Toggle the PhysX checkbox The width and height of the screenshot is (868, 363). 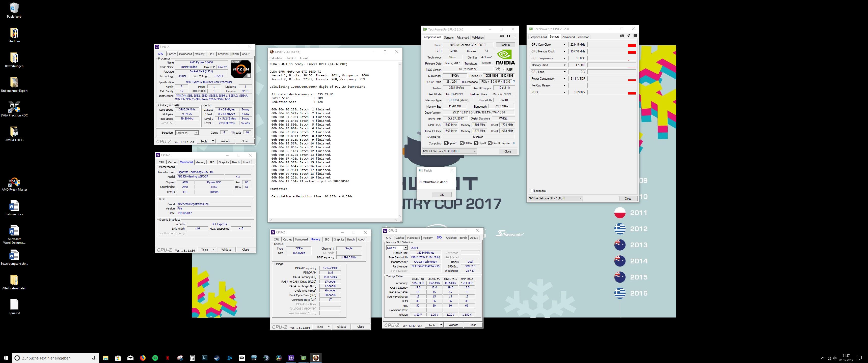click(x=476, y=143)
